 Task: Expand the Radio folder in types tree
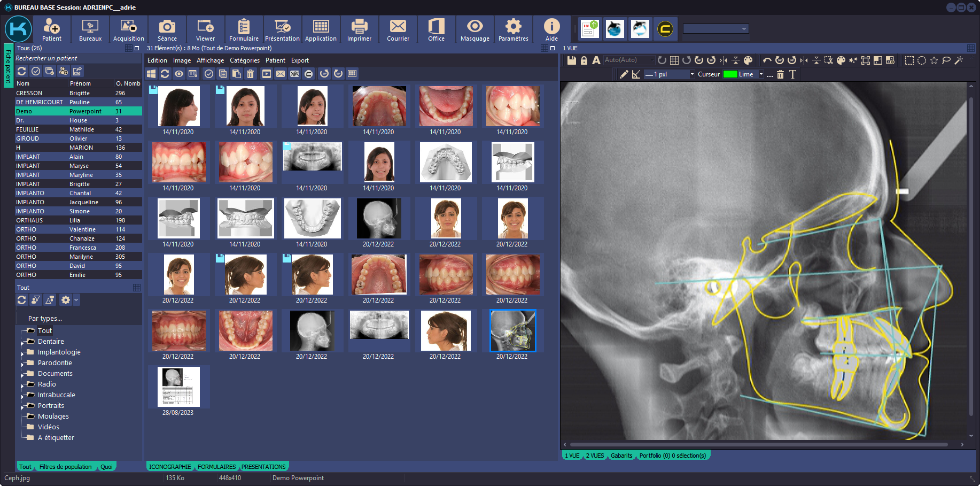tap(22, 385)
